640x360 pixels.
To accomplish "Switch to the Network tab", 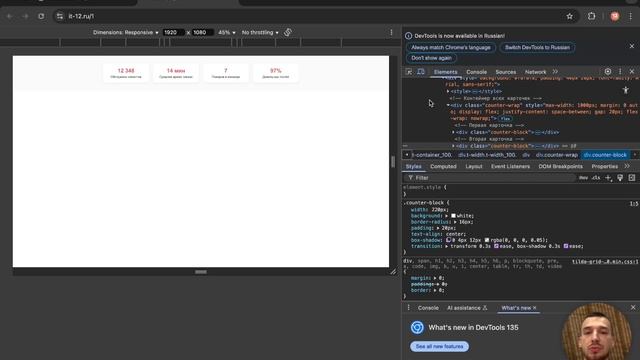I will coord(535,72).
